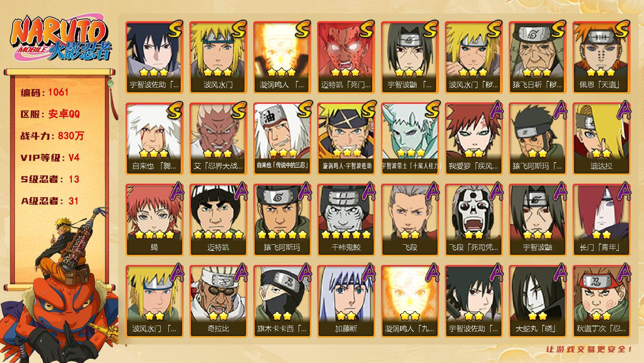The image size is (644, 363).
Task: Click the 战斗力 830万 stat line
Action: tap(52, 136)
